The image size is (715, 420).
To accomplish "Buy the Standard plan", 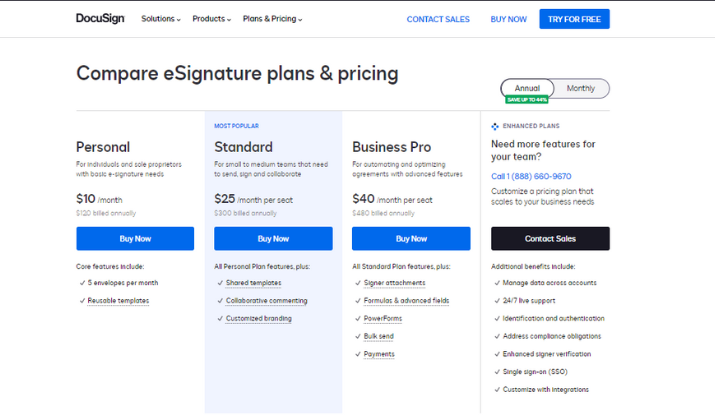I will (x=273, y=239).
